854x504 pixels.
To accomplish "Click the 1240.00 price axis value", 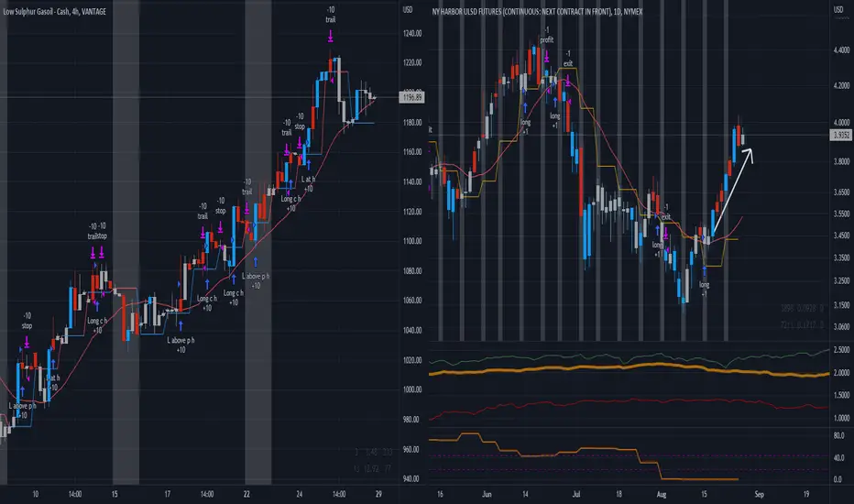I will (x=412, y=33).
